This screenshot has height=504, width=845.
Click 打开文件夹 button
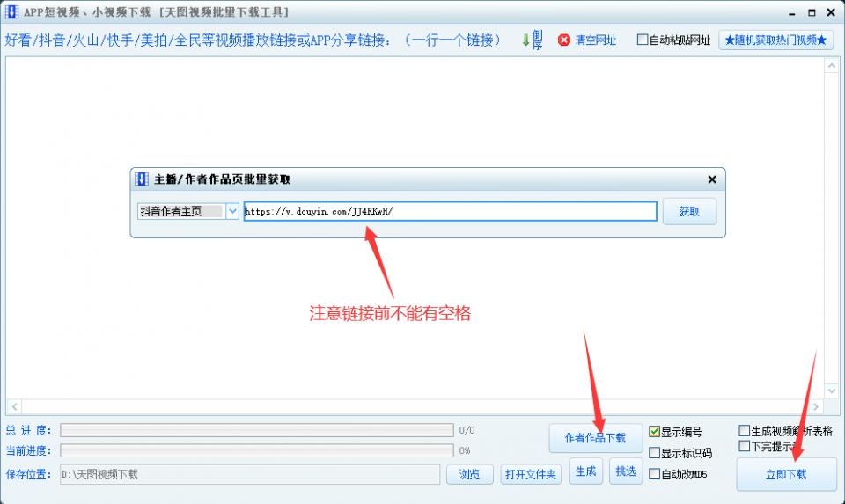click(x=531, y=474)
